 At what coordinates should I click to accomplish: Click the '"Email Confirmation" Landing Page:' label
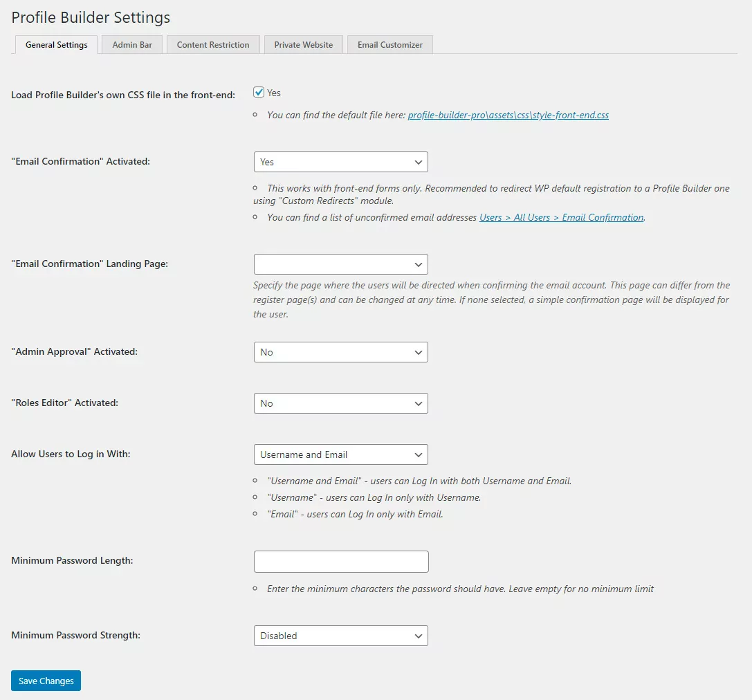[x=90, y=264]
